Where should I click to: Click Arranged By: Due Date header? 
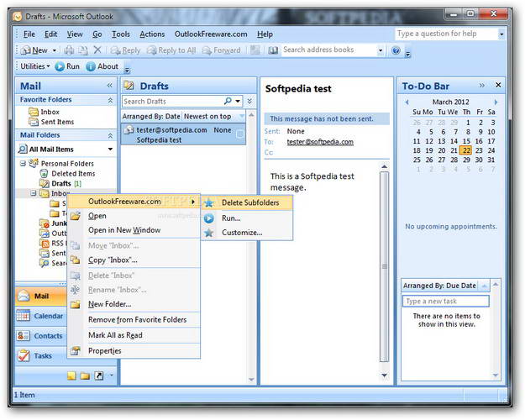(x=439, y=286)
